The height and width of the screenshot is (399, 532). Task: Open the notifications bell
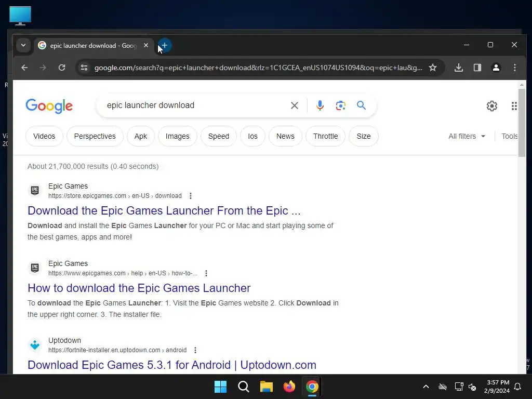point(518,387)
